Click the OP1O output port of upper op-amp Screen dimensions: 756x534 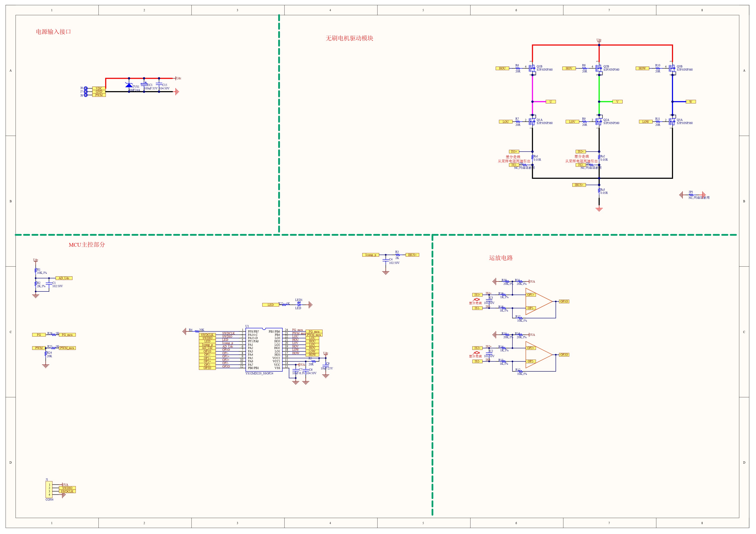tap(564, 301)
